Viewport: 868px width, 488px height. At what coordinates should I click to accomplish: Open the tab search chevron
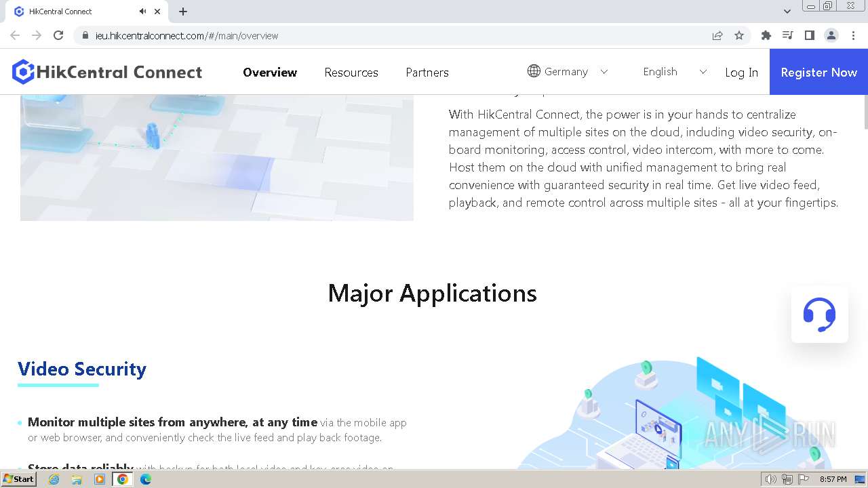click(x=787, y=12)
